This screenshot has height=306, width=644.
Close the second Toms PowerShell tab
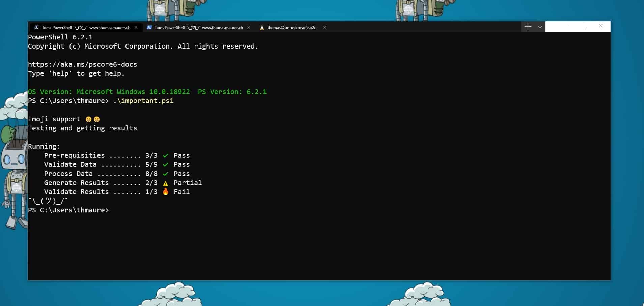pyautogui.click(x=249, y=27)
